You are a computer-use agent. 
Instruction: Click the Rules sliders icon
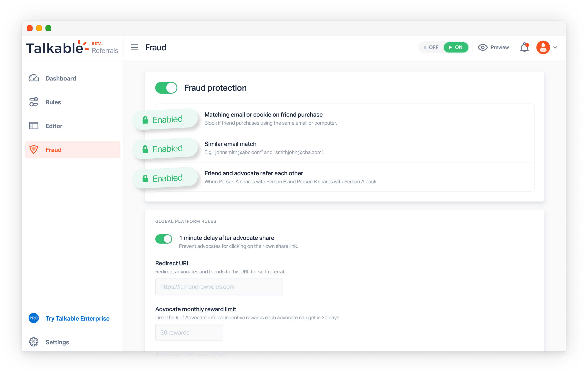pos(34,102)
